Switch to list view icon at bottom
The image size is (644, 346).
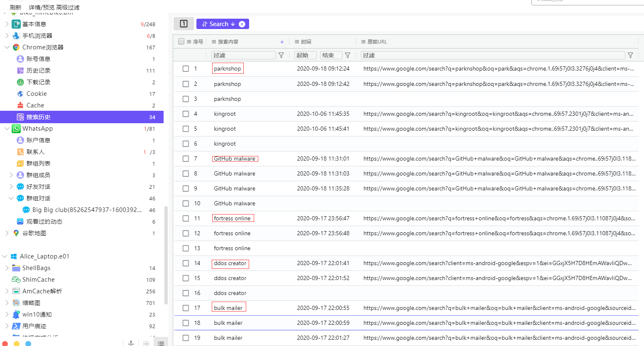161,343
